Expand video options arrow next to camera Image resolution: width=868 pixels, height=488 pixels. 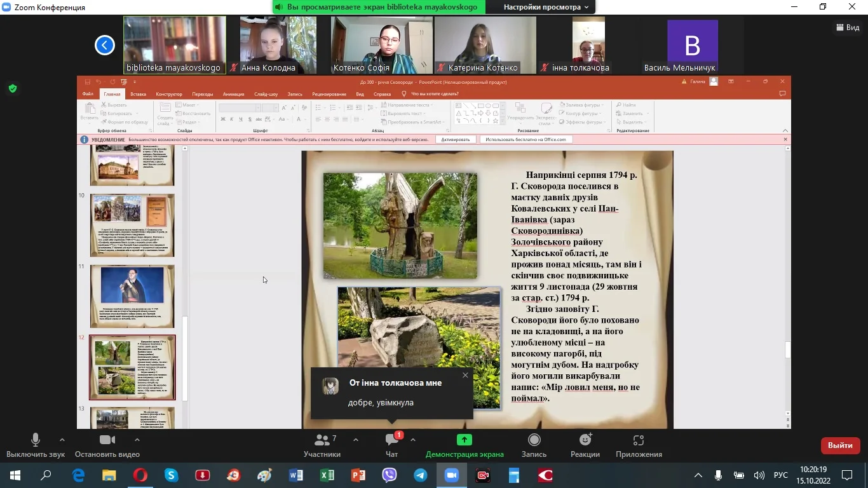pos(137,440)
